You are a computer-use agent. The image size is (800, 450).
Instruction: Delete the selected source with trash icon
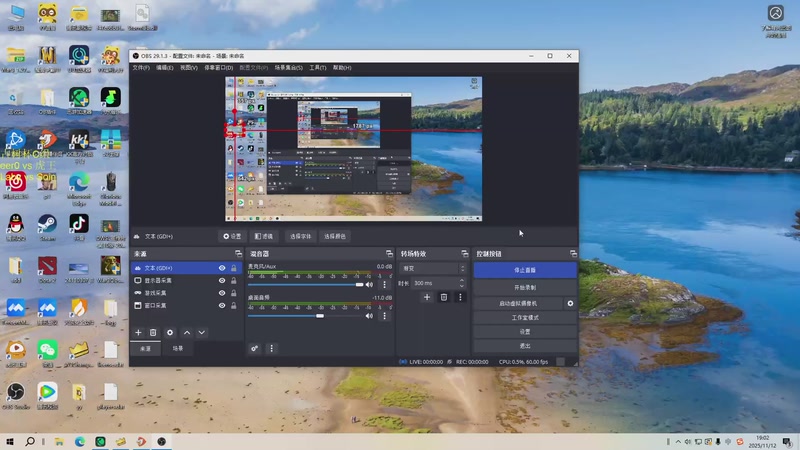tap(153, 332)
